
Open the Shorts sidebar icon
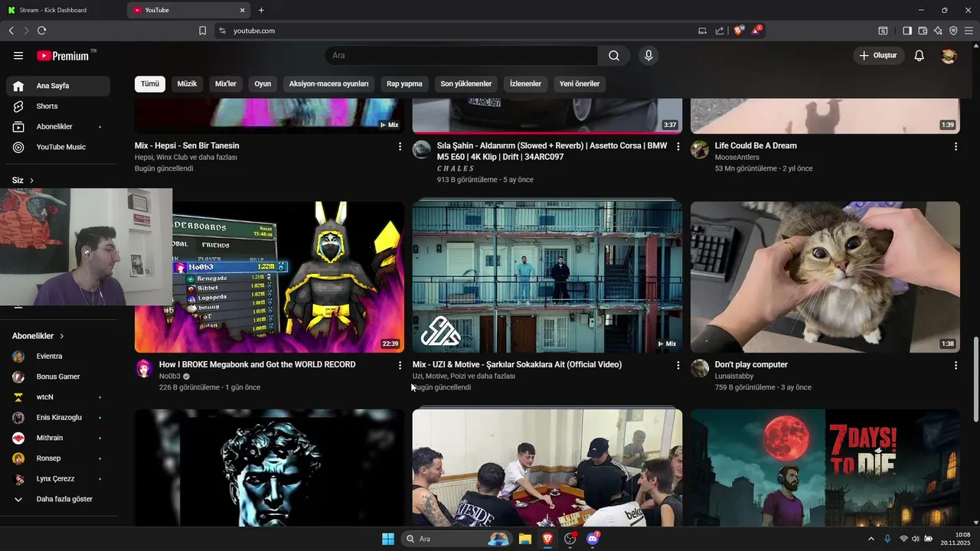[x=18, y=106]
